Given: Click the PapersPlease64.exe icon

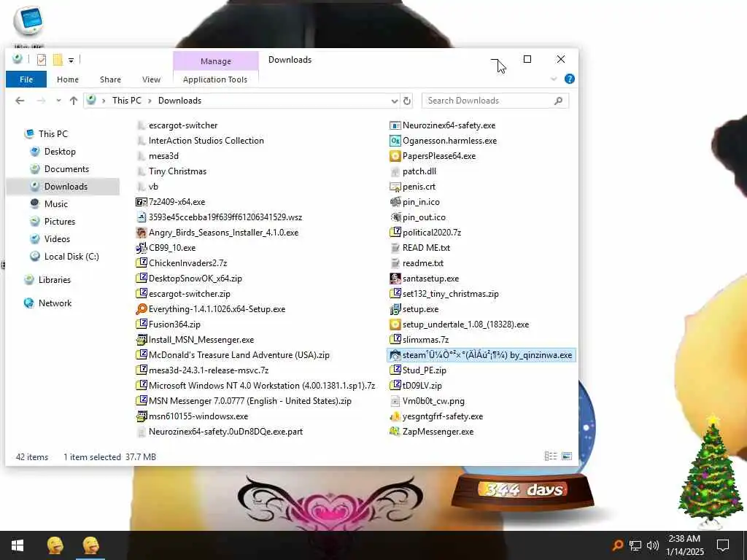Looking at the screenshot, I should tap(395, 156).
